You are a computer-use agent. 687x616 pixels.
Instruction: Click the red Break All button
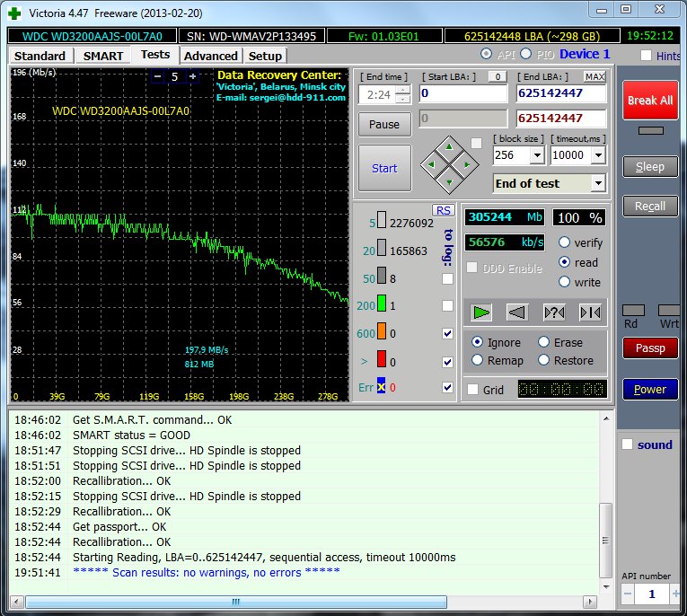click(x=649, y=101)
